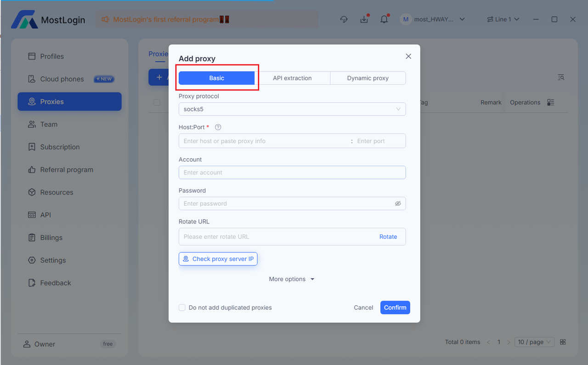Screen dimensions: 588x365
Task: Click the Host:Port help question icon
Action: [x=218, y=127]
